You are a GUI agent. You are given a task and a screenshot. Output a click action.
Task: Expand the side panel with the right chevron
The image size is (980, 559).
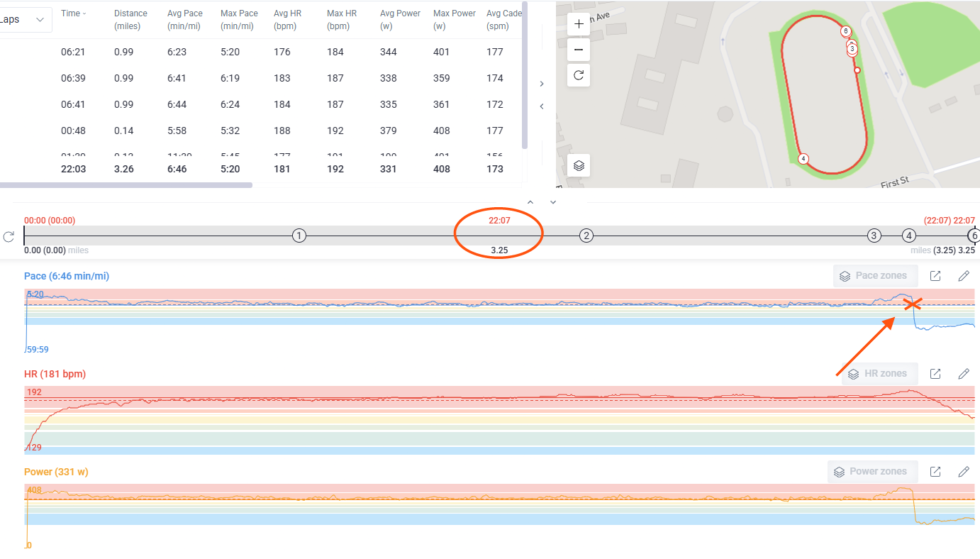[541, 83]
